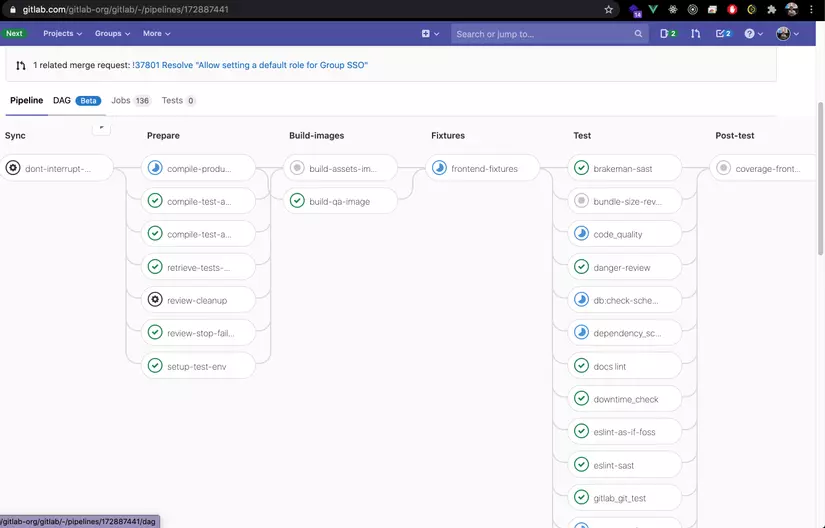Open the Help dropdown menu

[753, 34]
